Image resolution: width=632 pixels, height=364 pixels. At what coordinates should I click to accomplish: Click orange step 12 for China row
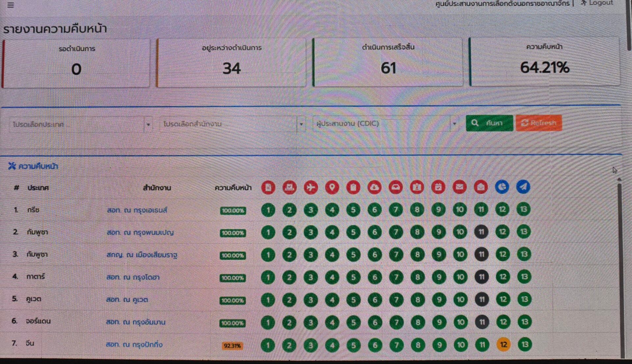coord(503,345)
